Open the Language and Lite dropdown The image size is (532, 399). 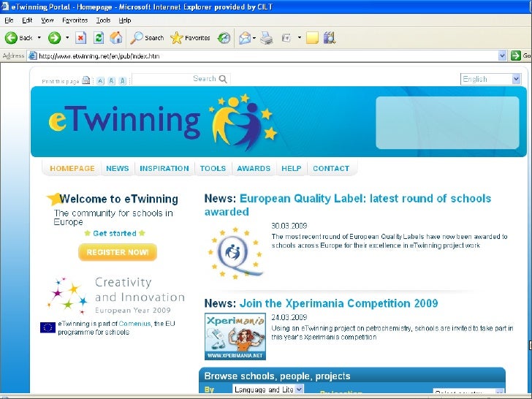tap(267, 389)
